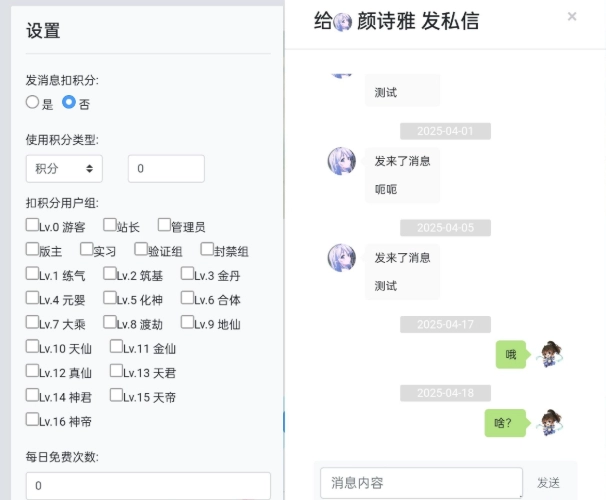Close the 发私信 dialog
The height and width of the screenshot is (500, 606).
[x=572, y=17]
